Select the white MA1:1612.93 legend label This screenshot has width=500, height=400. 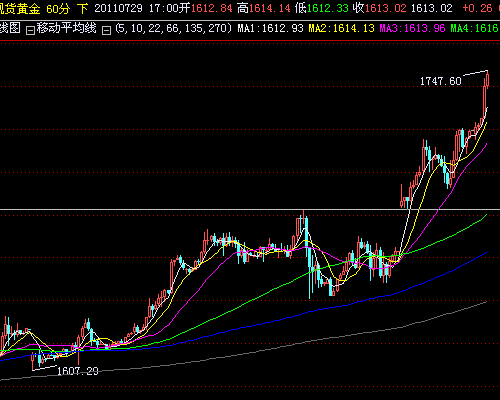point(270,28)
